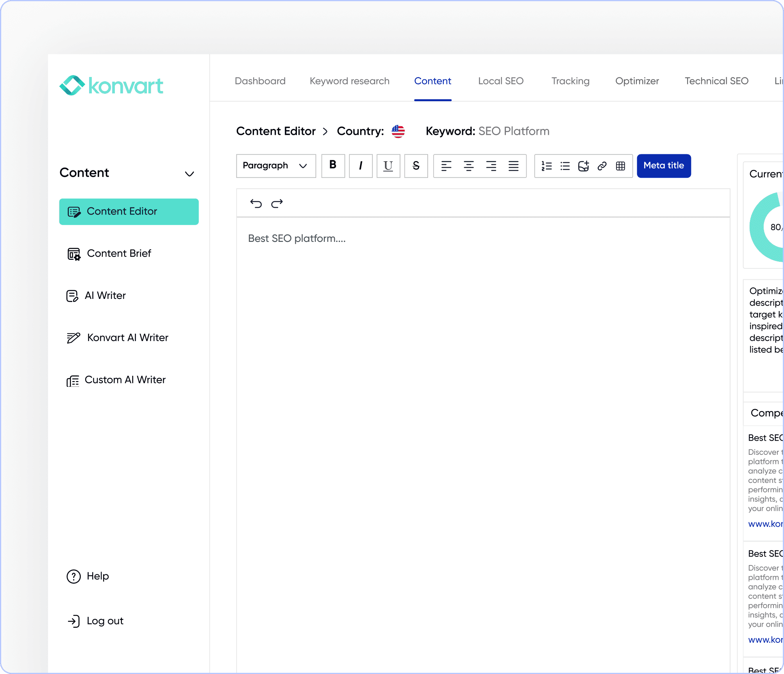Collapse the Content sidebar section
The image size is (784, 674).
(190, 173)
